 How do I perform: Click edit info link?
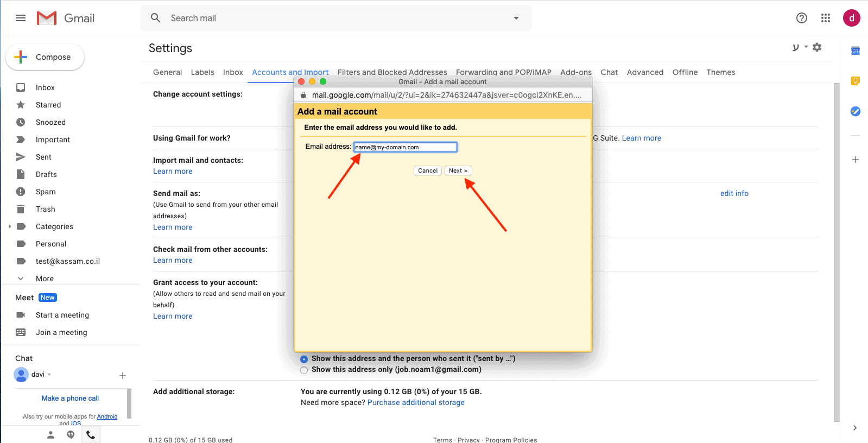[x=734, y=193]
